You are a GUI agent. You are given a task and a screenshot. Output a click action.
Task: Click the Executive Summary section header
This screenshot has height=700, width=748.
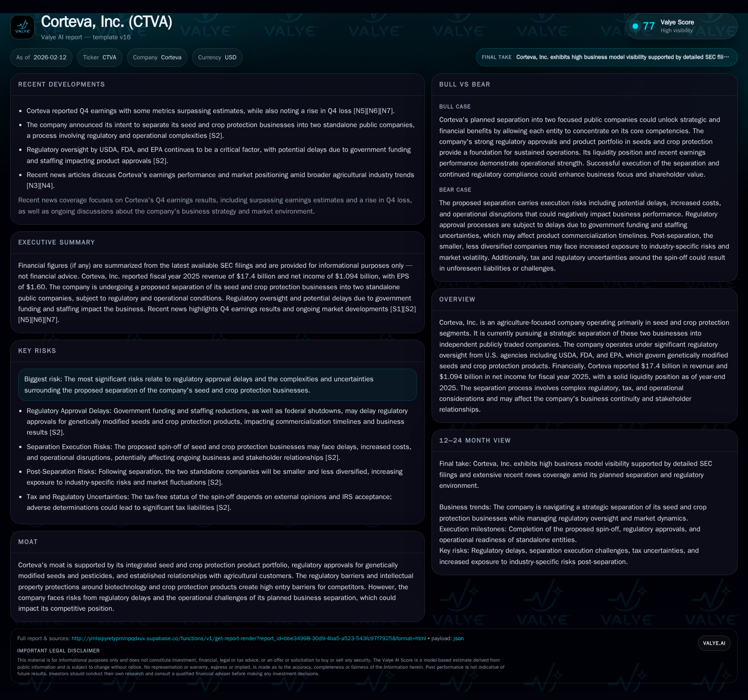click(x=57, y=243)
